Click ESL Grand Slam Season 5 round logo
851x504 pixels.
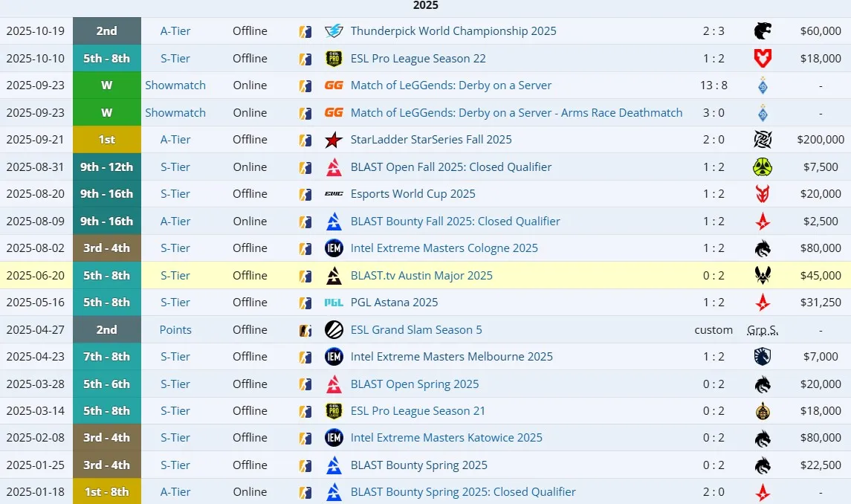pyautogui.click(x=334, y=329)
